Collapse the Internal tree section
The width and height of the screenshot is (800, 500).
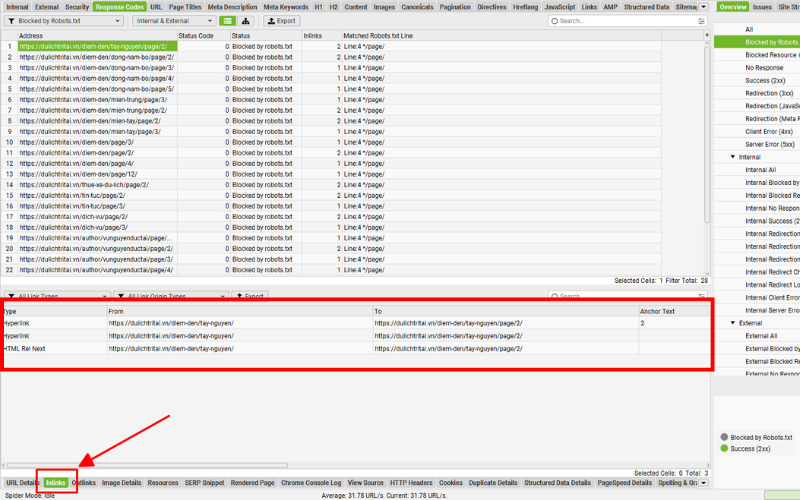pyautogui.click(x=733, y=157)
